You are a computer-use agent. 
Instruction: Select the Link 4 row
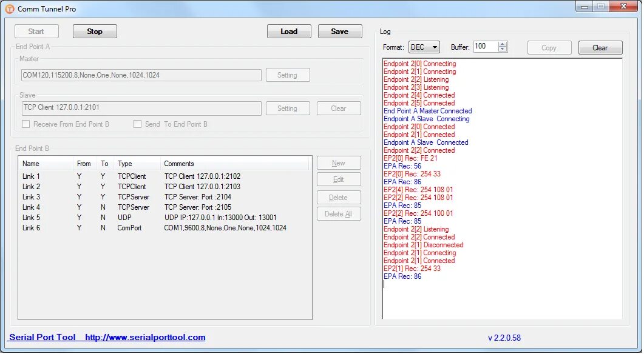(x=164, y=207)
